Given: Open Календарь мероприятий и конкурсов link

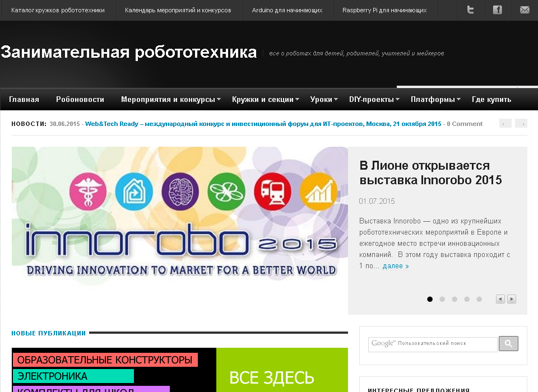Looking at the screenshot, I should point(178,10).
